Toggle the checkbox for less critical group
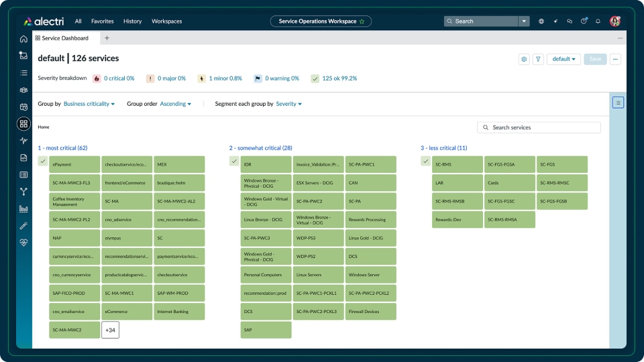The image size is (644, 362). pyautogui.click(x=425, y=161)
